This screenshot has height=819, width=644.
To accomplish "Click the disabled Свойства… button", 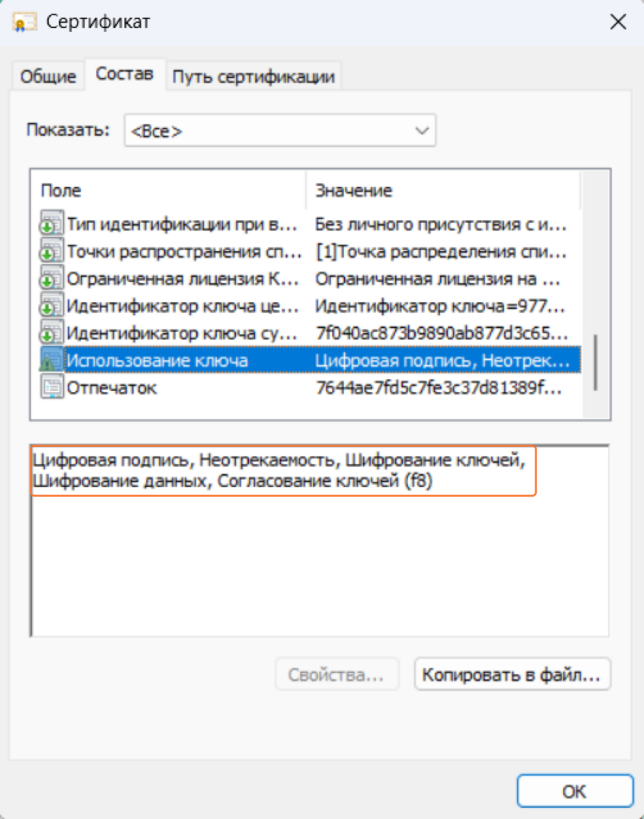I will coord(337,674).
